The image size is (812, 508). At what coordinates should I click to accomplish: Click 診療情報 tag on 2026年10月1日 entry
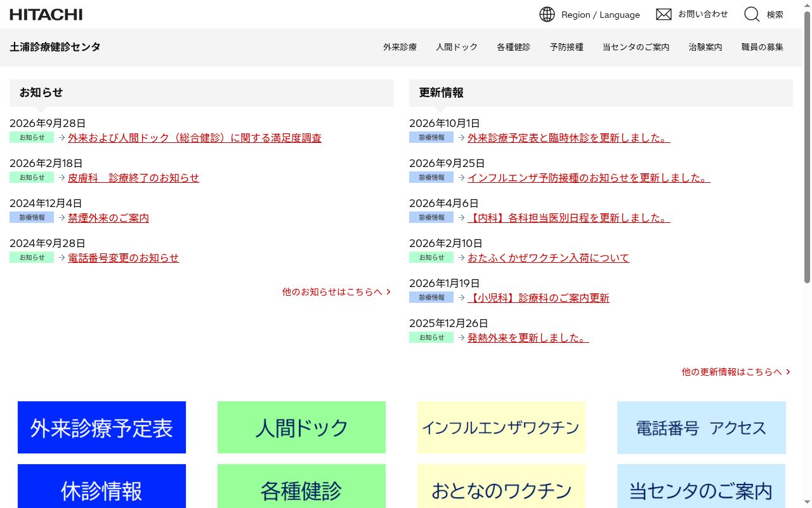431,137
